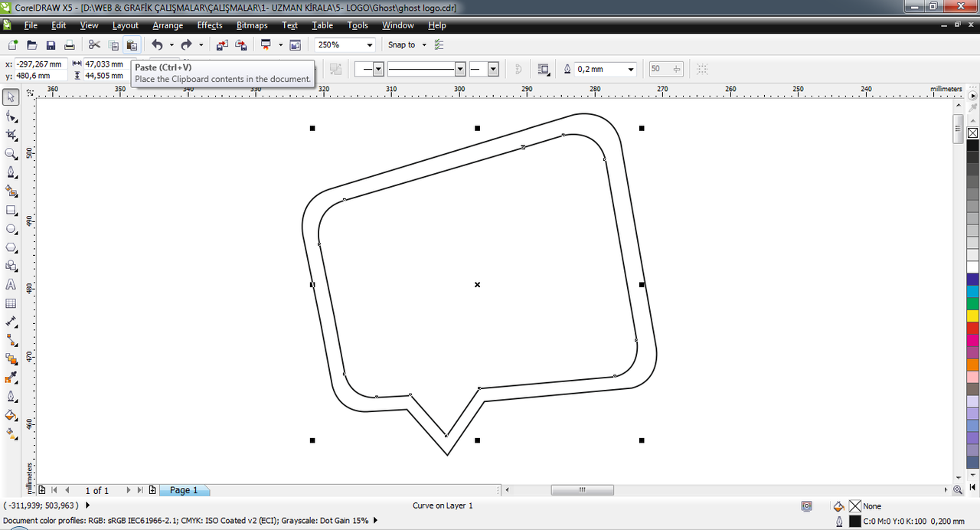Screen dimensions: 980x530
Task: Open the outline width 0,2 mm dropdown
Action: (x=606, y=69)
